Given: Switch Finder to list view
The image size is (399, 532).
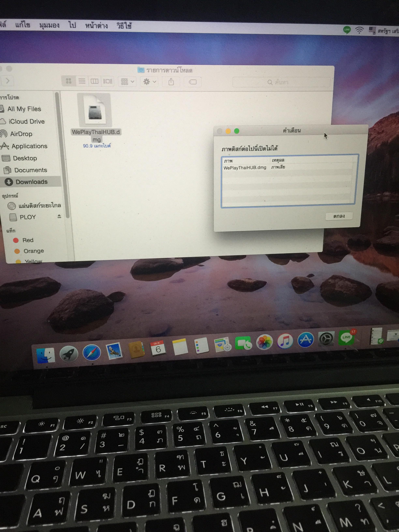Looking at the screenshot, I should click(x=82, y=81).
